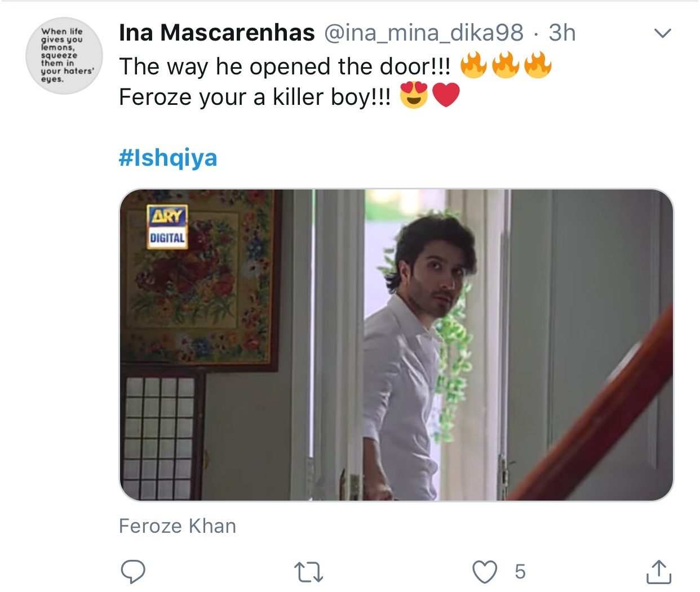This screenshot has width=700, height=592.
Task: Click the Ina Mascarenhas display name
Action: [217, 33]
